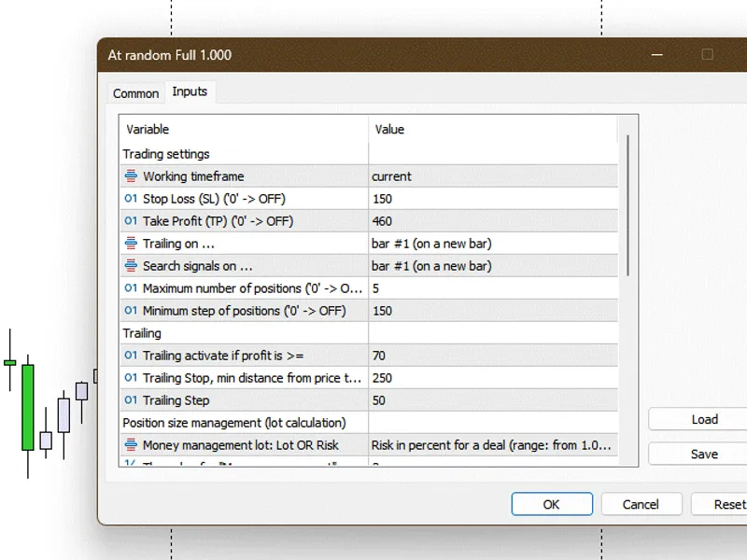Select the 'Stop Loss (SL)' variable label
This screenshot has height=560, width=747.
(214, 199)
